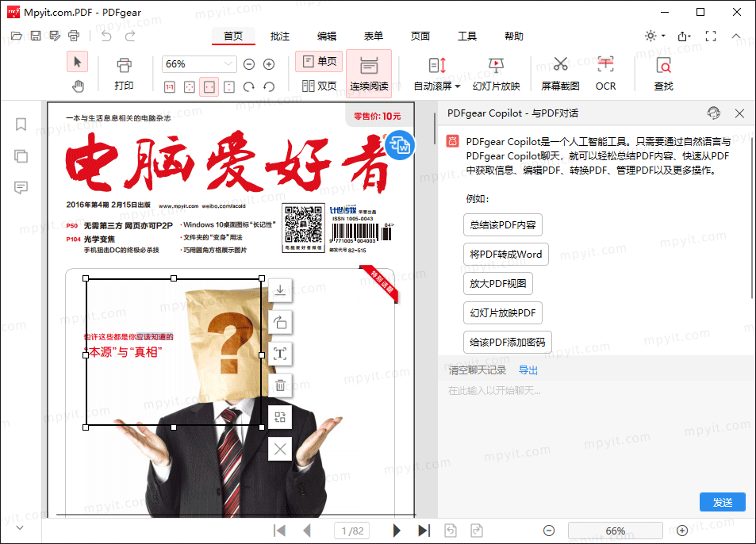Open a file with the folder icon
756x544 pixels.
pyautogui.click(x=17, y=36)
